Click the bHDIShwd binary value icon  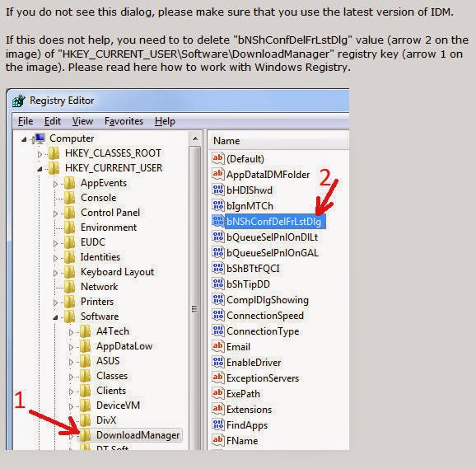(218, 190)
